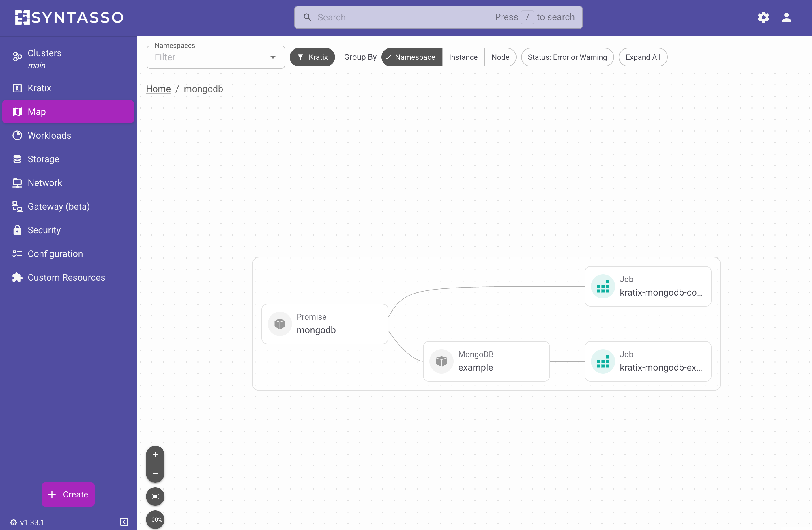Open Job kratix-mongodb-ex... node
The width and height of the screenshot is (812, 530).
pyautogui.click(x=648, y=361)
